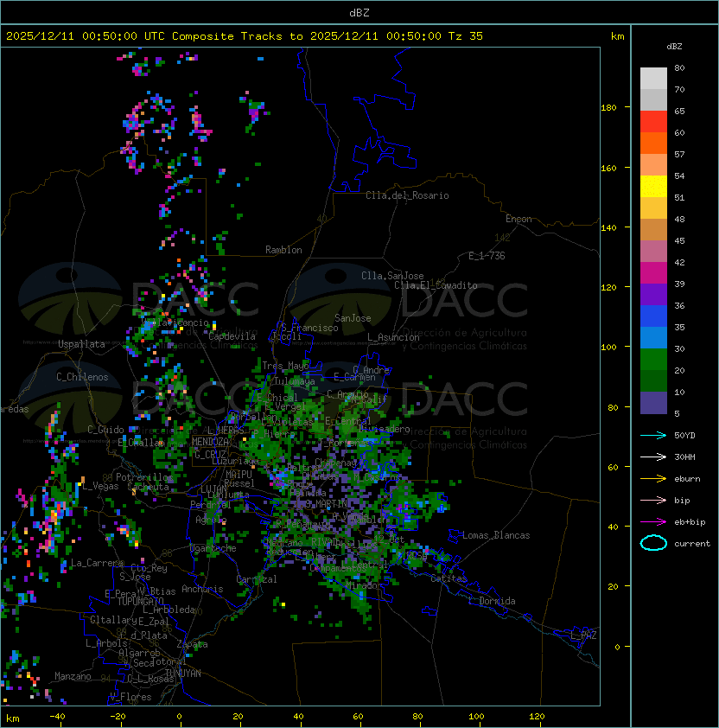Select the slate blue 5-10 dBZ swatch
Screen dimensions: 719x728
tap(653, 403)
